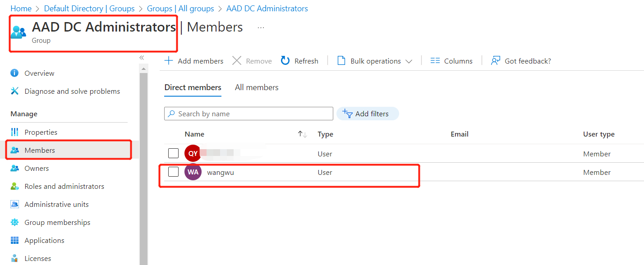Click the funnel icon on Add filters
644x265 pixels.
tap(347, 114)
